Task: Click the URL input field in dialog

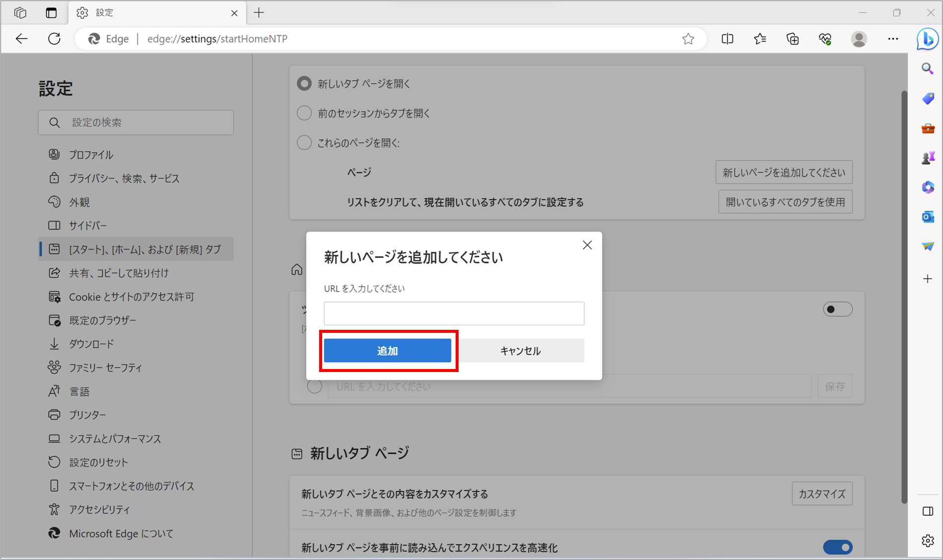Action: coord(454,313)
